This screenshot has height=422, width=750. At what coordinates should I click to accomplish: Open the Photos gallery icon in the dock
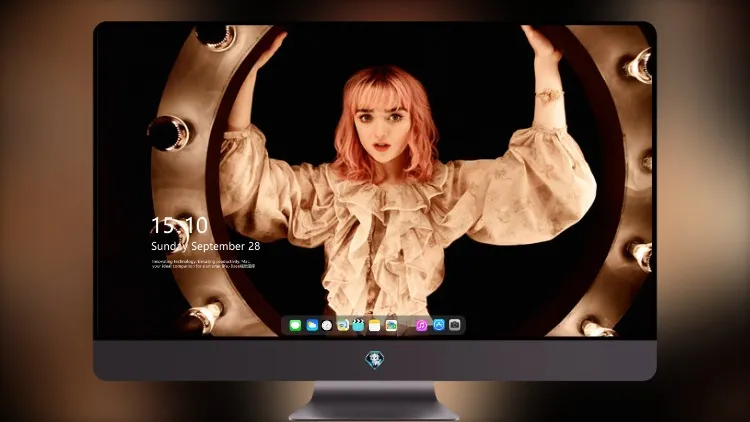point(391,325)
